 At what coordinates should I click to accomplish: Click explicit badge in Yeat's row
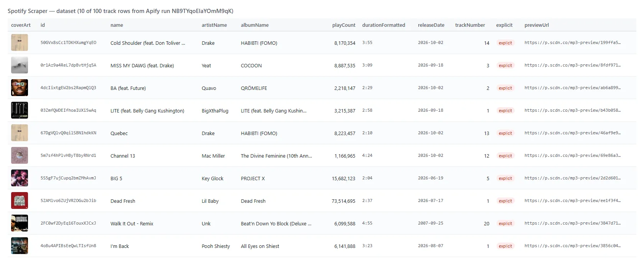(505, 65)
